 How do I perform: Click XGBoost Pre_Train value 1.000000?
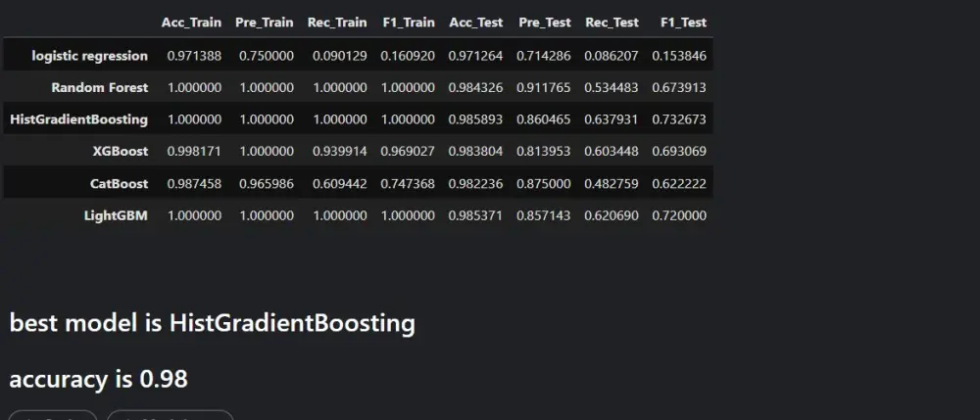(x=267, y=152)
